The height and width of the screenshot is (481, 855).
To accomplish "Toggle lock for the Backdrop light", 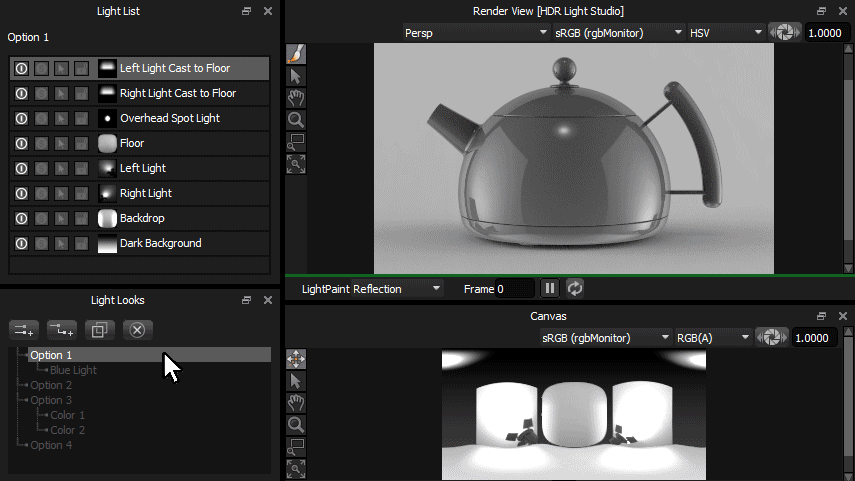I will [x=81, y=218].
